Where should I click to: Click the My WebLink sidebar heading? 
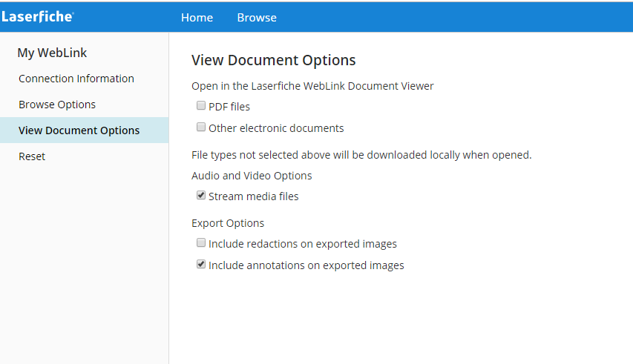[52, 53]
